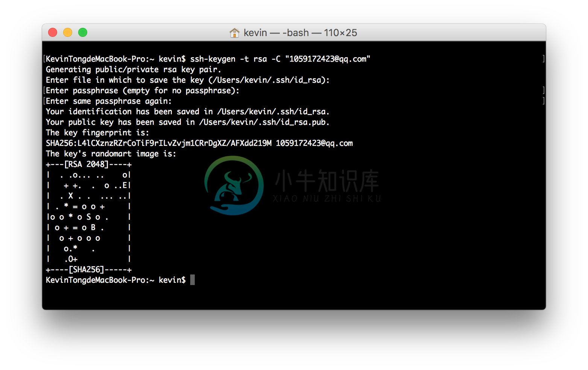Click the red close window button
Screen dimensions: 588x370
[x=53, y=32]
